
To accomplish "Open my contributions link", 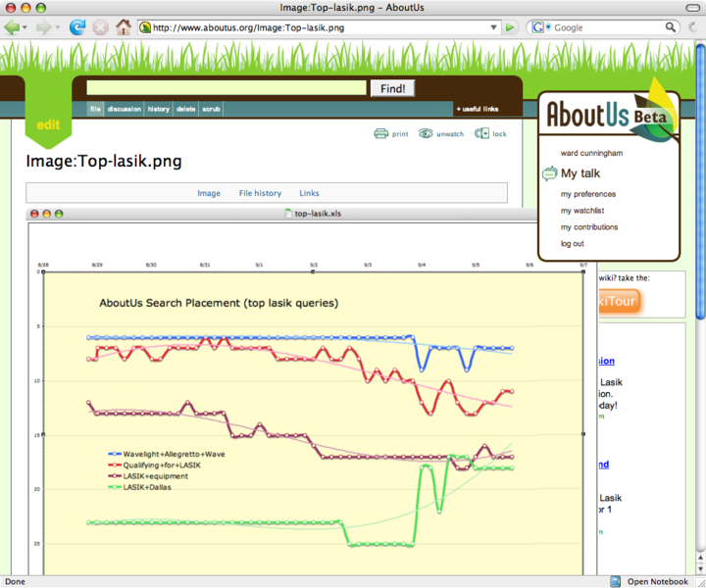I will tap(589, 227).
